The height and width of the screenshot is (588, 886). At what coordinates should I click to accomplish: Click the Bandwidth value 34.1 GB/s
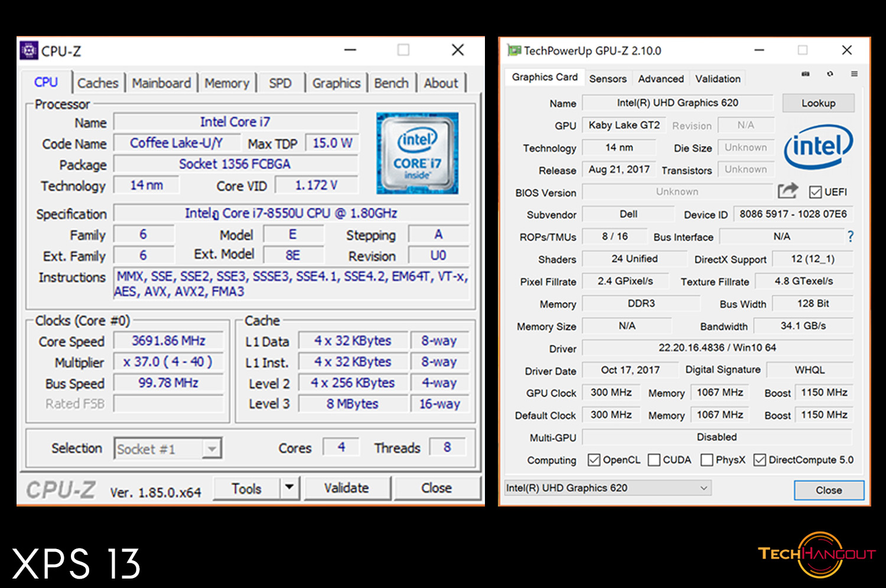tap(803, 326)
